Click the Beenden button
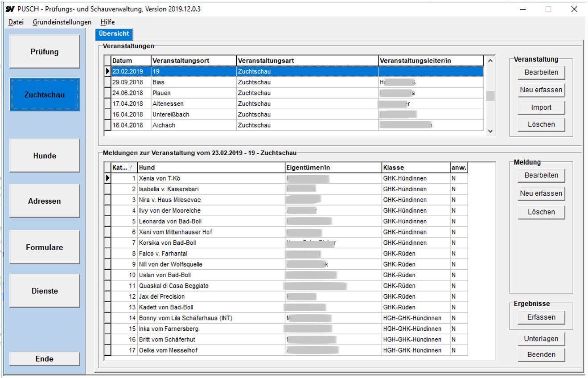 click(541, 354)
